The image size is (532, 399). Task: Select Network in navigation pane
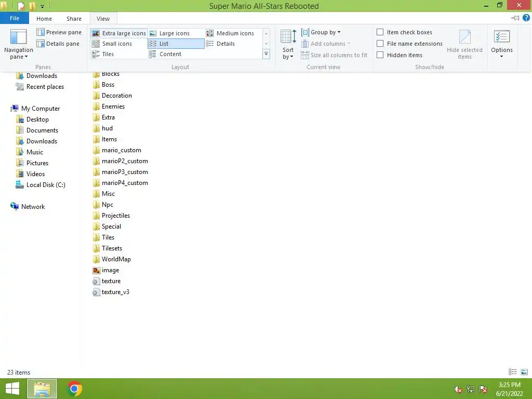[x=28, y=207]
